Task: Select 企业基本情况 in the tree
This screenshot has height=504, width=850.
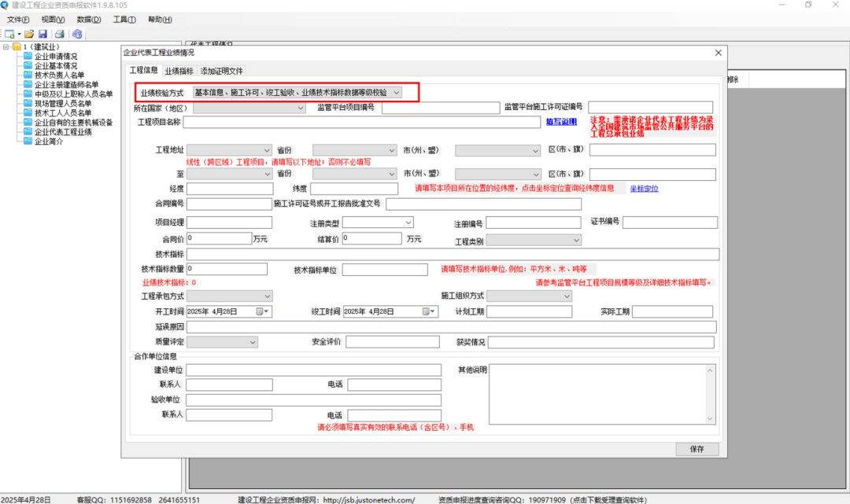Action: pos(56,66)
